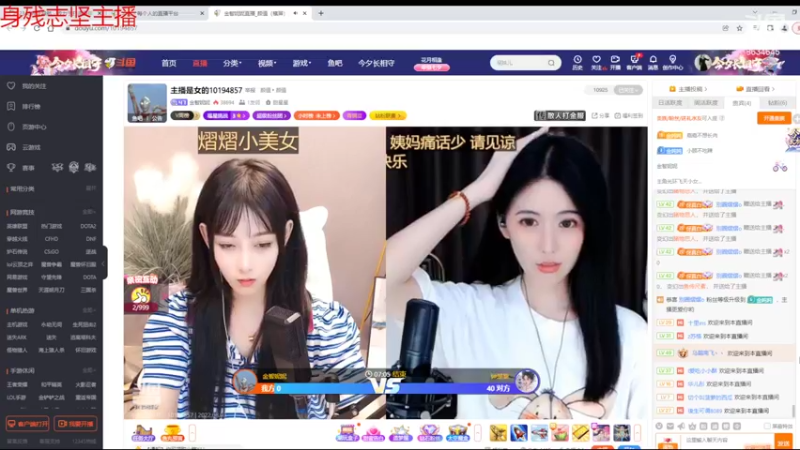The width and height of the screenshot is (800, 450).
Task: Close the active browser tab
Action: pos(305,13)
